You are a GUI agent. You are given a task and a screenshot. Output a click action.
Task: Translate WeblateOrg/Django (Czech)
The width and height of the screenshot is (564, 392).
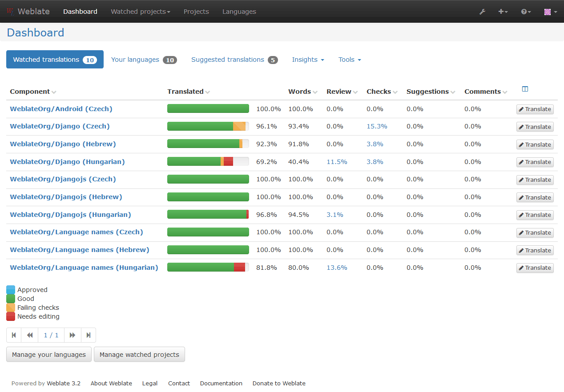535,127
